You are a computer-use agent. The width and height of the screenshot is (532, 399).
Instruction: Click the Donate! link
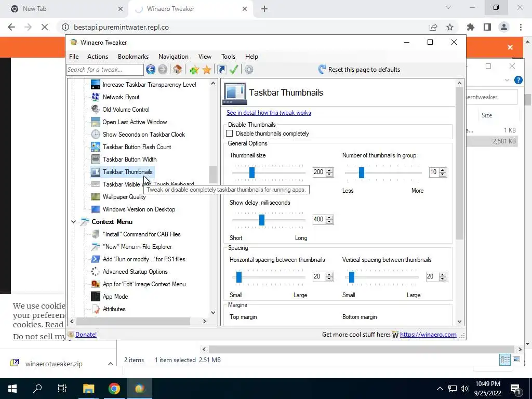coord(86,335)
